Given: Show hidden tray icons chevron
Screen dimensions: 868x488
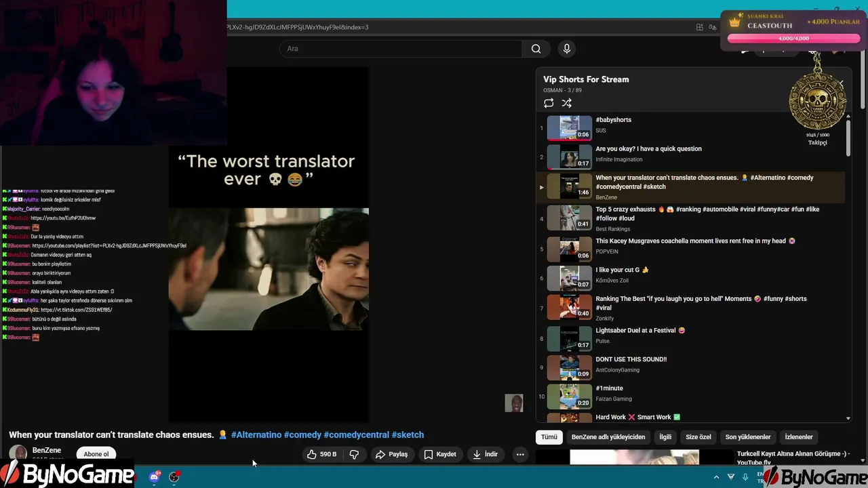Looking at the screenshot, I should (x=716, y=477).
